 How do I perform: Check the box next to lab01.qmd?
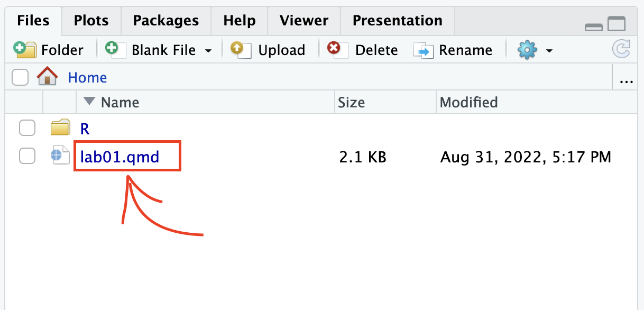click(x=27, y=156)
